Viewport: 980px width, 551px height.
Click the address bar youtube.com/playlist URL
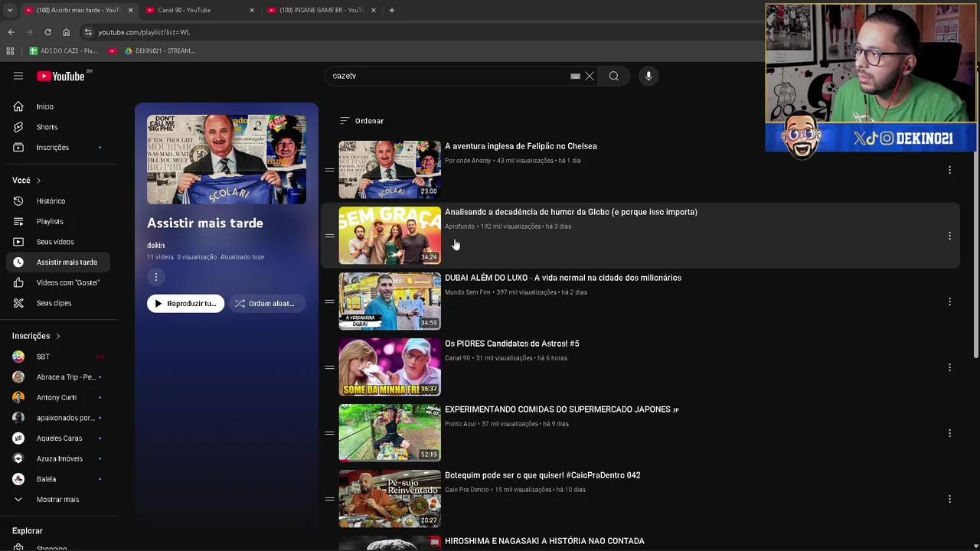144,32
